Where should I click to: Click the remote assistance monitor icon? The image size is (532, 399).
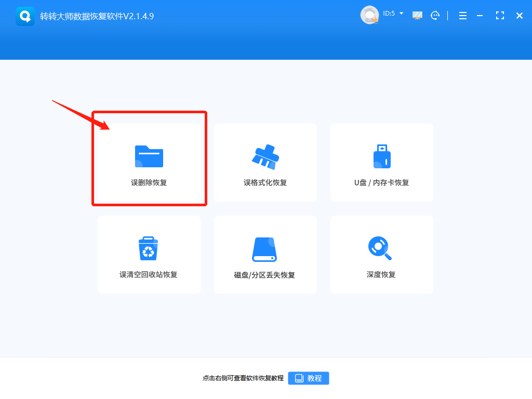tap(417, 15)
